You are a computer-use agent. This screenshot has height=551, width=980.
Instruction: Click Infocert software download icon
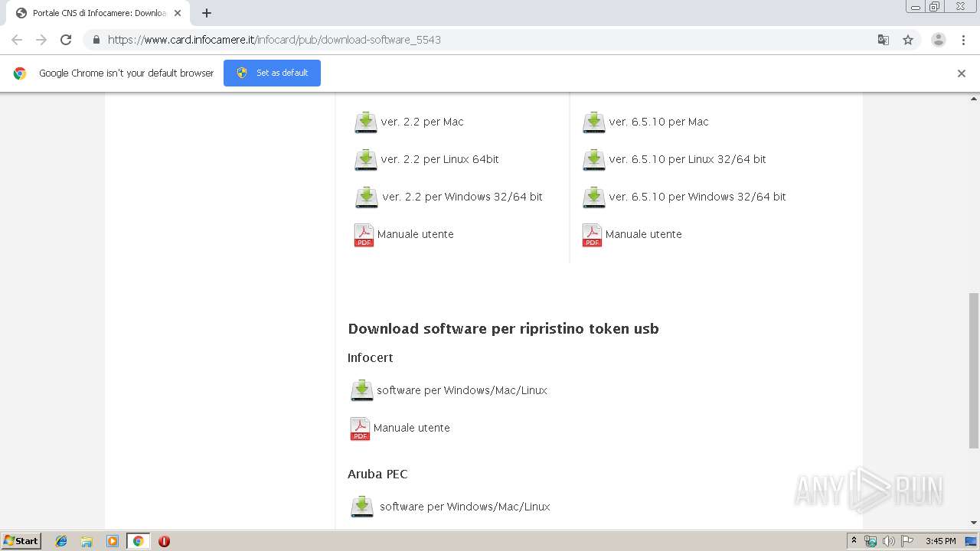point(362,390)
